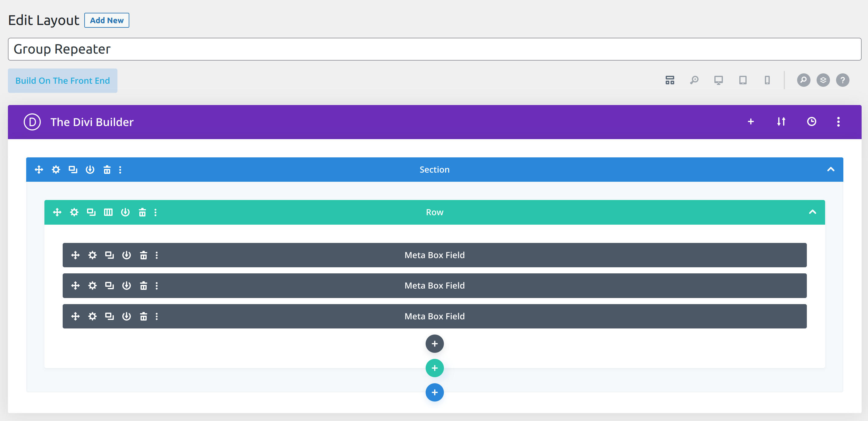The image size is (868, 421).
Task: Open Divi Builder history clock icon
Action: point(811,122)
